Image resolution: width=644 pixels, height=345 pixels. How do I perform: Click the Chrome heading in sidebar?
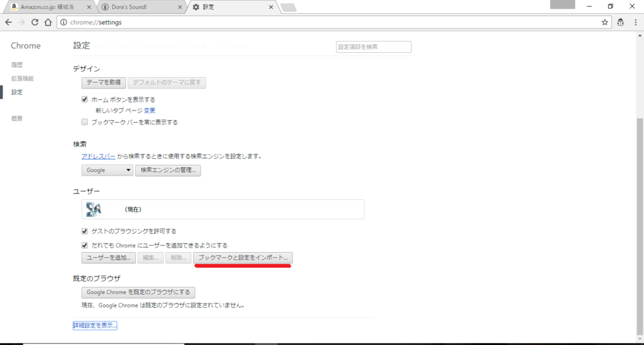25,45
